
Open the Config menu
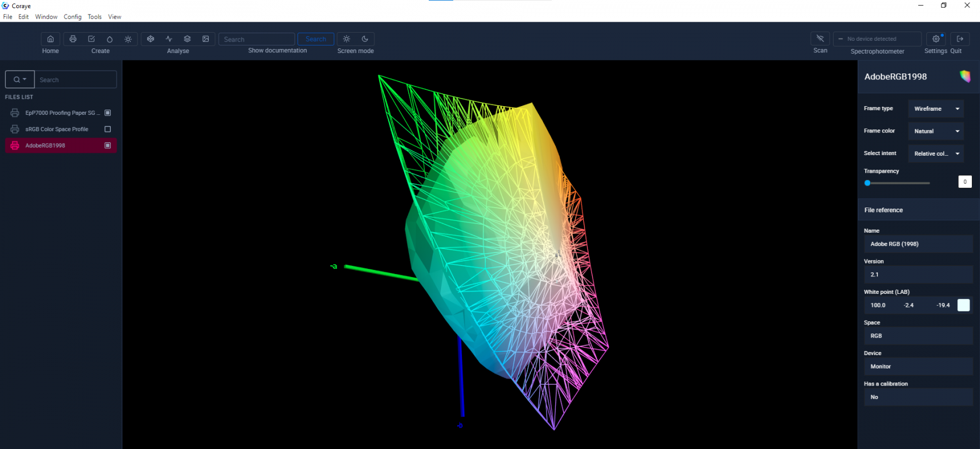coord(72,17)
